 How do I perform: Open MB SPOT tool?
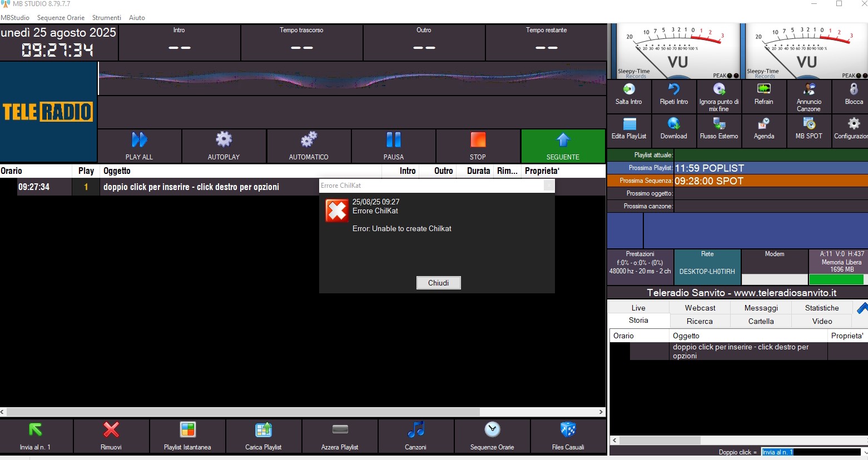point(809,124)
